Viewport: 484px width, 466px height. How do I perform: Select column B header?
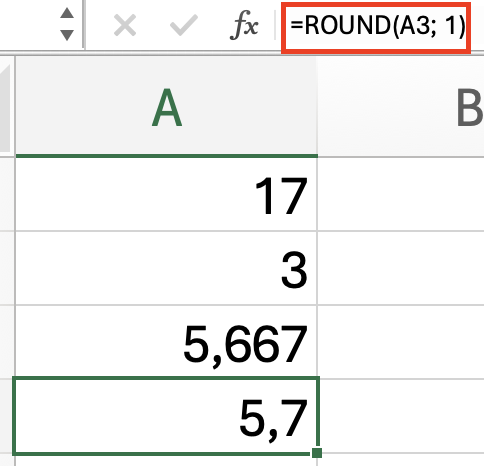(x=401, y=106)
